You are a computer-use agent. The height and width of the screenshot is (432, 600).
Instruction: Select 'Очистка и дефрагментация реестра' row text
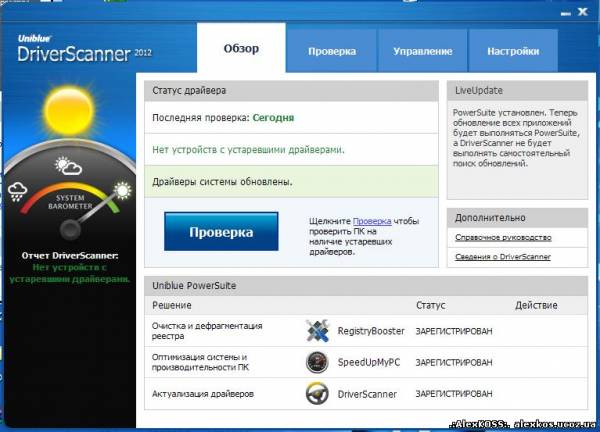click(x=207, y=331)
